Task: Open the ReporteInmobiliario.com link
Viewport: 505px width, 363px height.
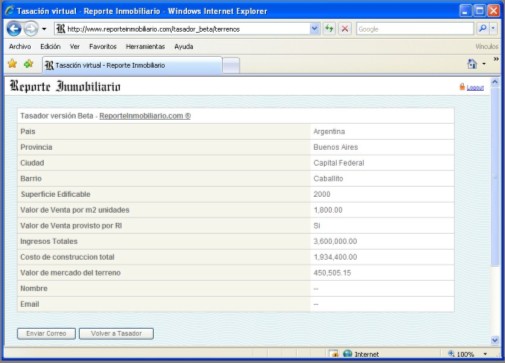Action: tap(145, 116)
